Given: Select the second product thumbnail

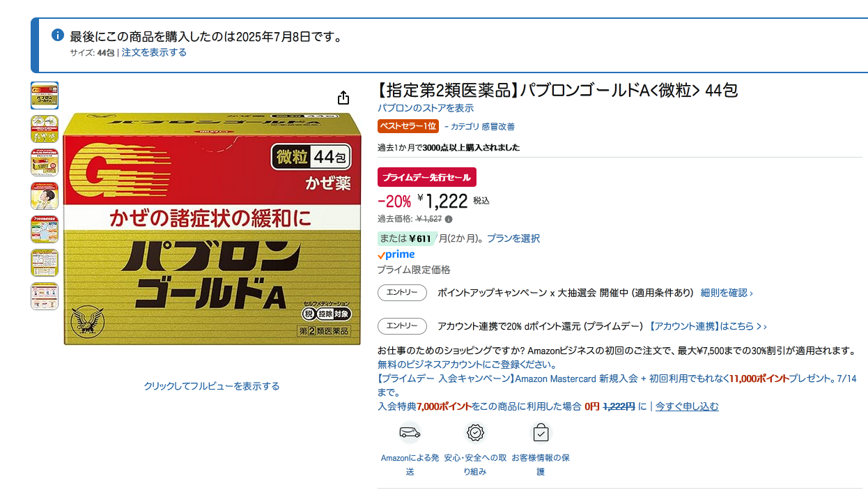Looking at the screenshot, I should click(x=45, y=129).
